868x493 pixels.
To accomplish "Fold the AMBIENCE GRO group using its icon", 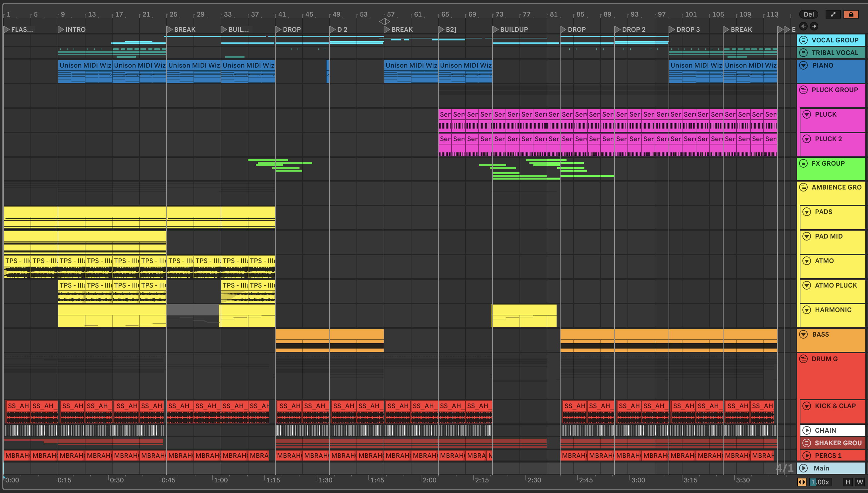I will pyautogui.click(x=803, y=187).
